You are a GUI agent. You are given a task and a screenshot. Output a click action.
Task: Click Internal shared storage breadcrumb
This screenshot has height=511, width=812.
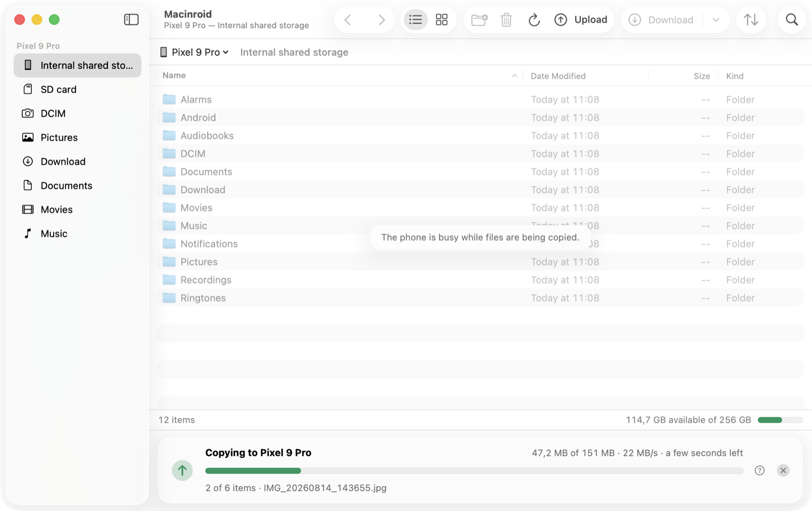pos(294,52)
